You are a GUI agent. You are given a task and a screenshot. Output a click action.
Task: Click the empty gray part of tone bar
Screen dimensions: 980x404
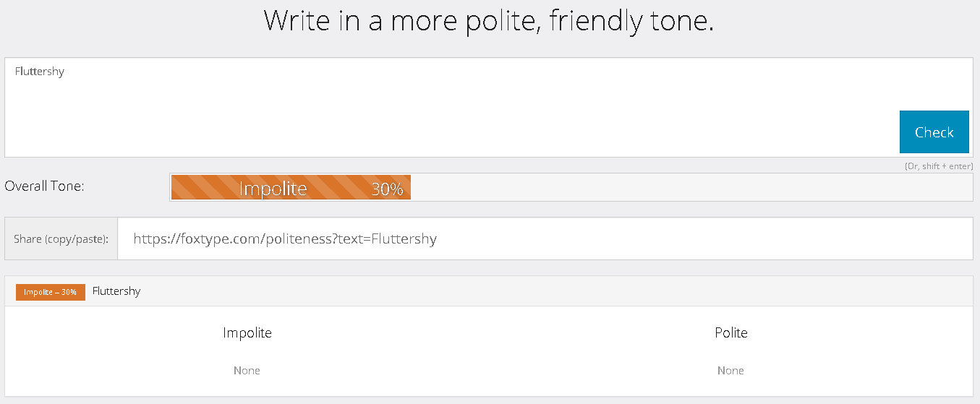(x=687, y=187)
